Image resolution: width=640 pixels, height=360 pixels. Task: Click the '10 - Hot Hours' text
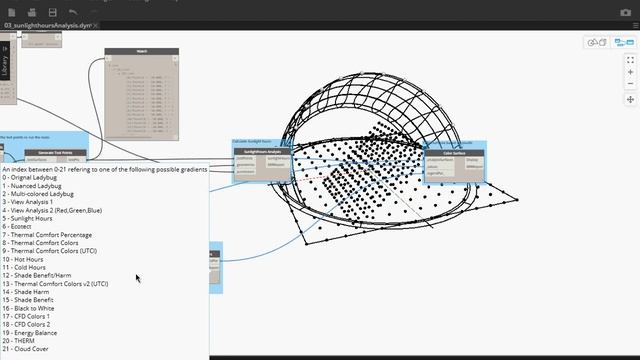click(22, 259)
